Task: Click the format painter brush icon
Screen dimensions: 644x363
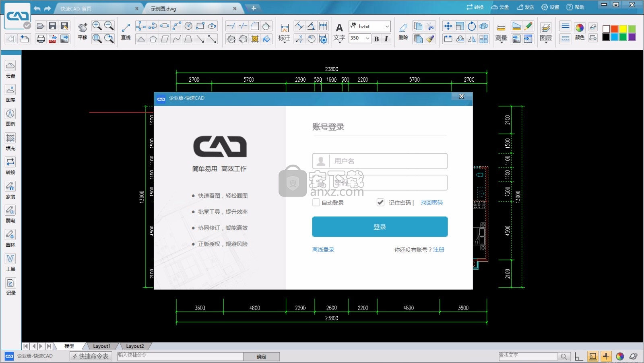Action: click(431, 39)
